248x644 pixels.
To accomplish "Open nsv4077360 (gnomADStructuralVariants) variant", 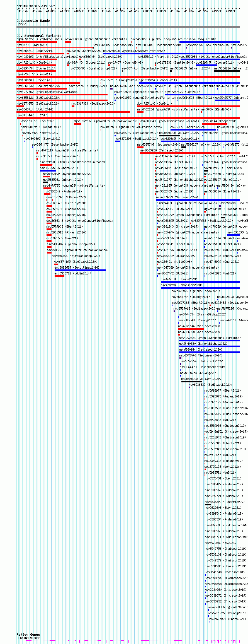I will pyautogui.click(x=48, y=92).
